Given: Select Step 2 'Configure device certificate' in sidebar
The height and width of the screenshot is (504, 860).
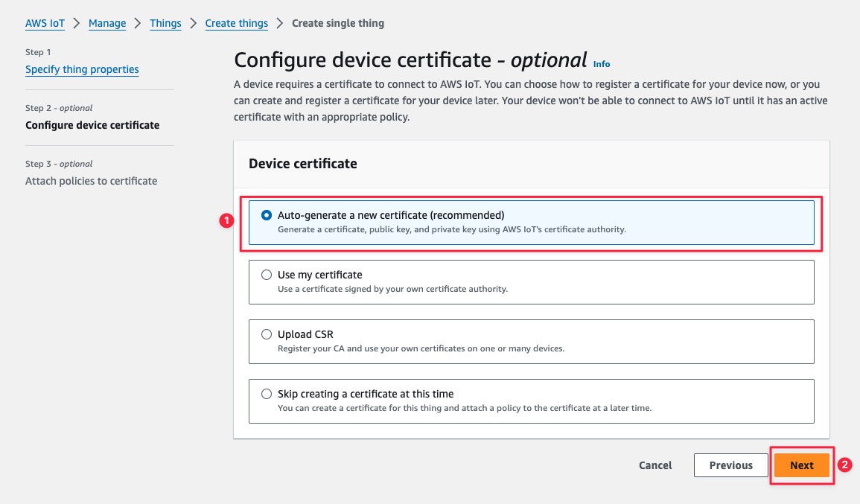Looking at the screenshot, I should (x=92, y=125).
